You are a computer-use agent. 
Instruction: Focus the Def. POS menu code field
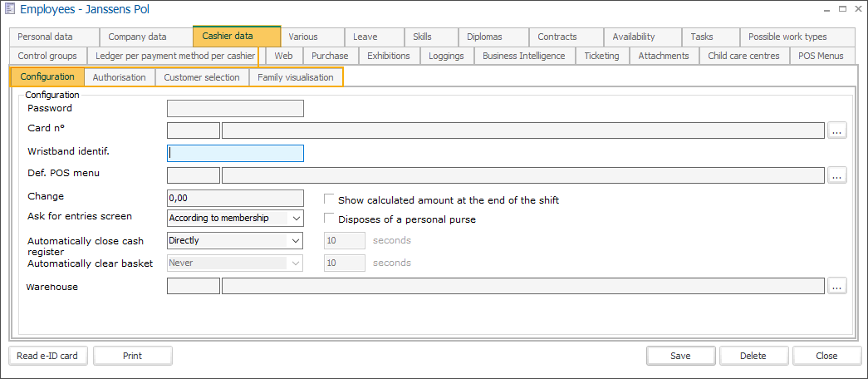click(x=194, y=175)
